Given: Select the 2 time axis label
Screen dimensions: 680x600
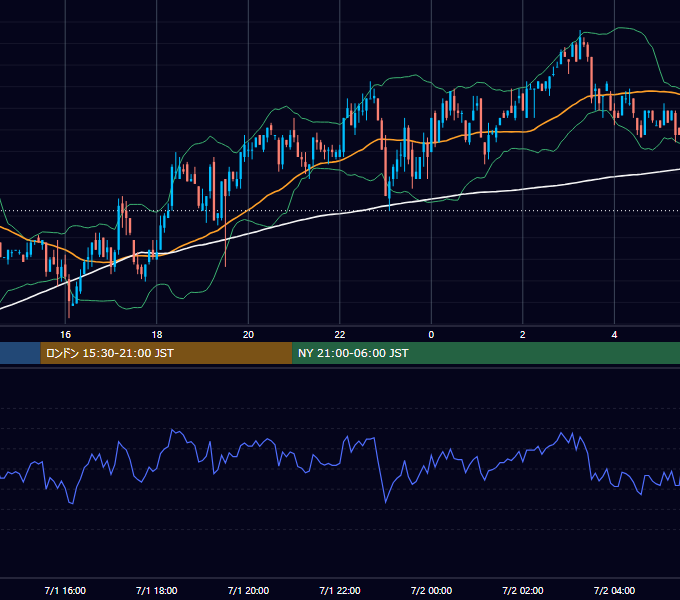Looking at the screenshot, I should [523, 335].
